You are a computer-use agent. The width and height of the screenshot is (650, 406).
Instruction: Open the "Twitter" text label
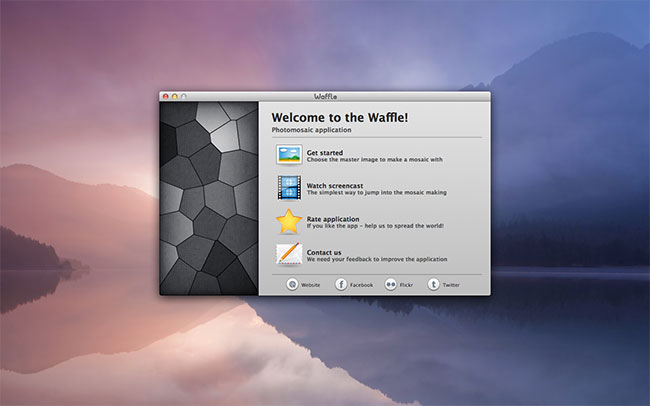coord(451,285)
